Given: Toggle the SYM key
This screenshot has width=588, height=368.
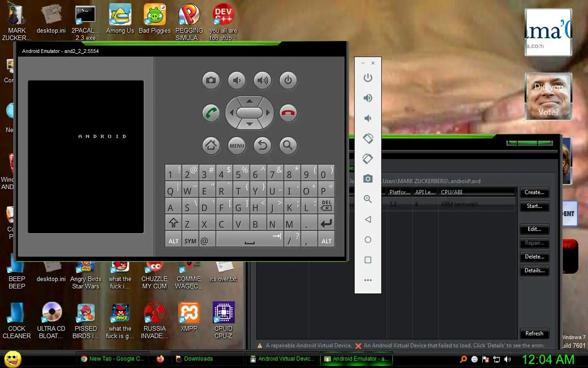Looking at the screenshot, I should (191, 240).
